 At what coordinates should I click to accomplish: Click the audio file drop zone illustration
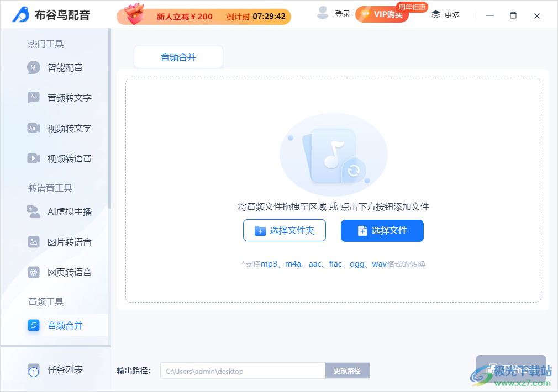pyautogui.click(x=333, y=155)
